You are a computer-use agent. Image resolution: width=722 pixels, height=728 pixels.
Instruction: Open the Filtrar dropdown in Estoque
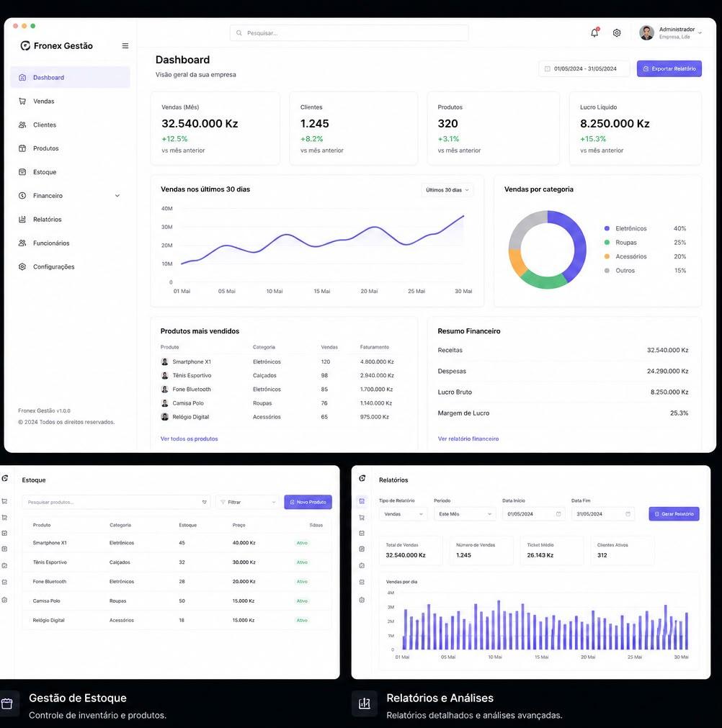[x=248, y=503]
